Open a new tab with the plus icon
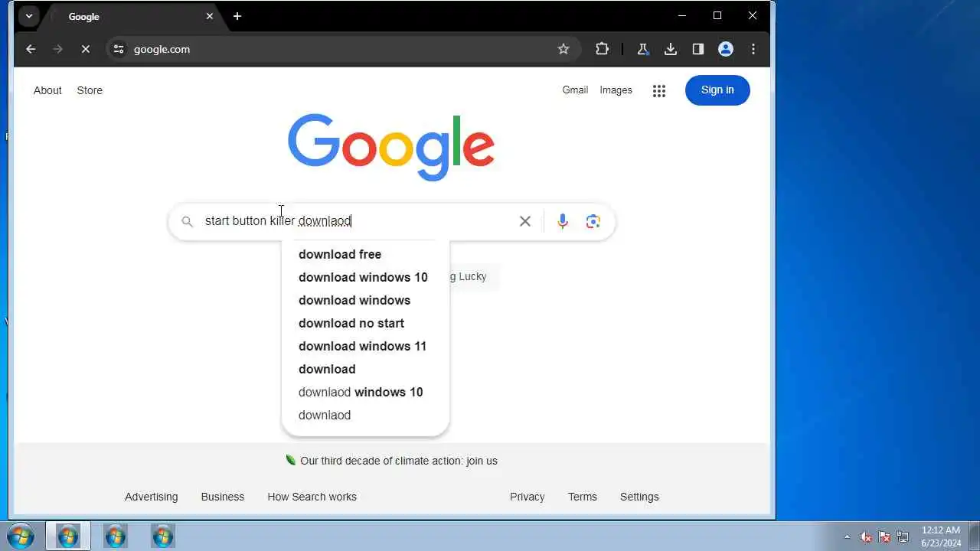Viewport: 980px width, 551px height. (x=237, y=16)
